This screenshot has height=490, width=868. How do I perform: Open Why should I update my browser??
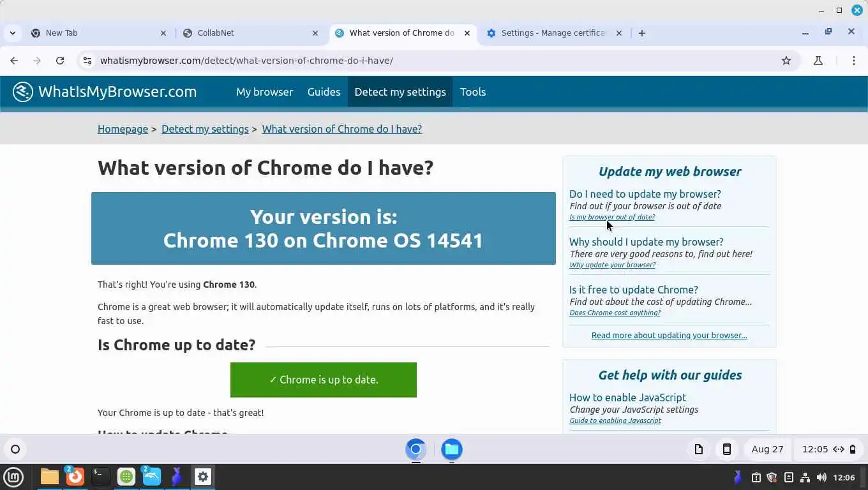647,242
